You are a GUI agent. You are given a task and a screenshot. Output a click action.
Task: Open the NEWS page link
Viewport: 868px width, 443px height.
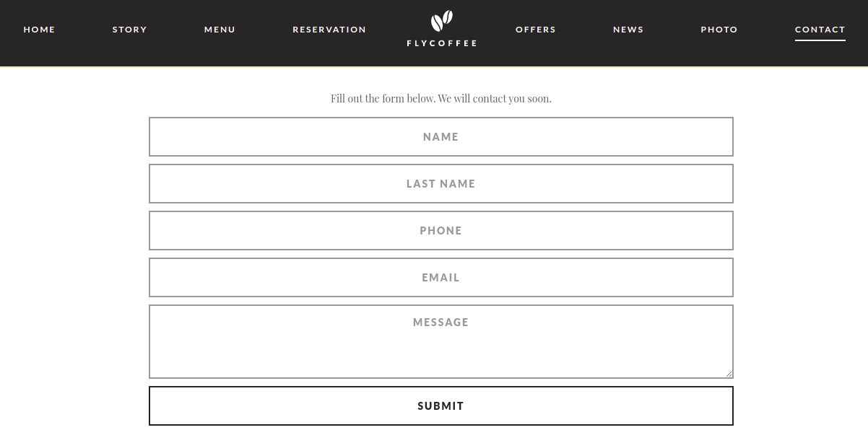click(x=628, y=30)
